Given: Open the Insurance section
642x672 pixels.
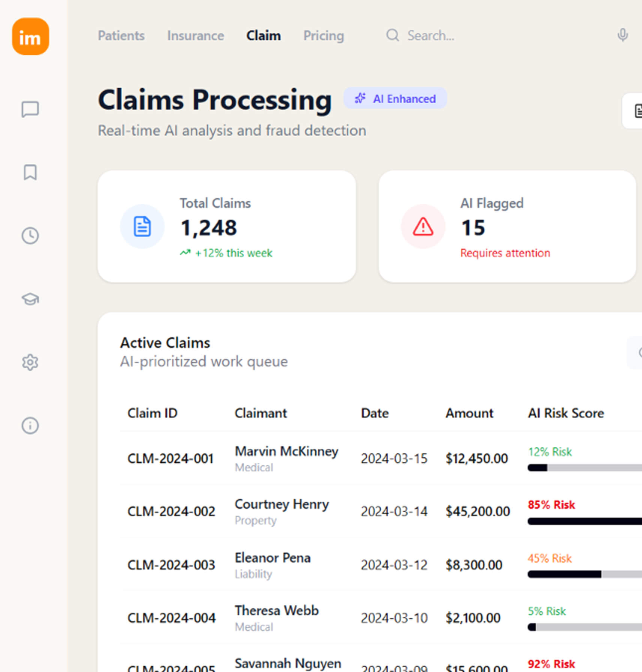Looking at the screenshot, I should [195, 36].
